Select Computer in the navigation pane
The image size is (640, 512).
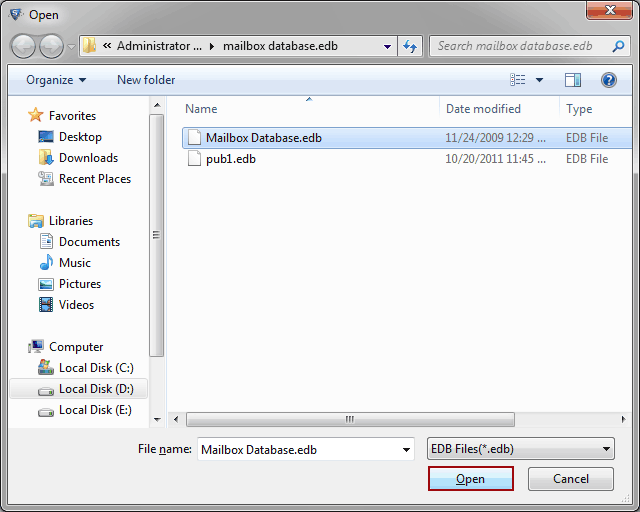(x=76, y=347)
